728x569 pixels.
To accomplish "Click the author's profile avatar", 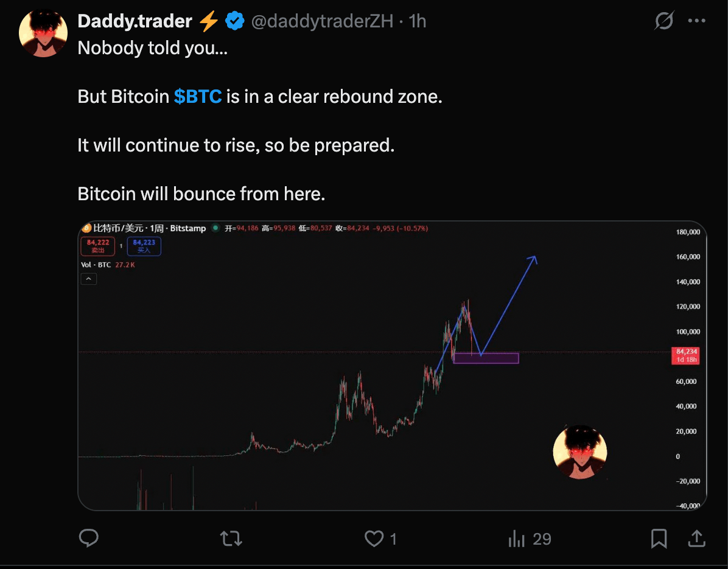I will pos(43,33).
